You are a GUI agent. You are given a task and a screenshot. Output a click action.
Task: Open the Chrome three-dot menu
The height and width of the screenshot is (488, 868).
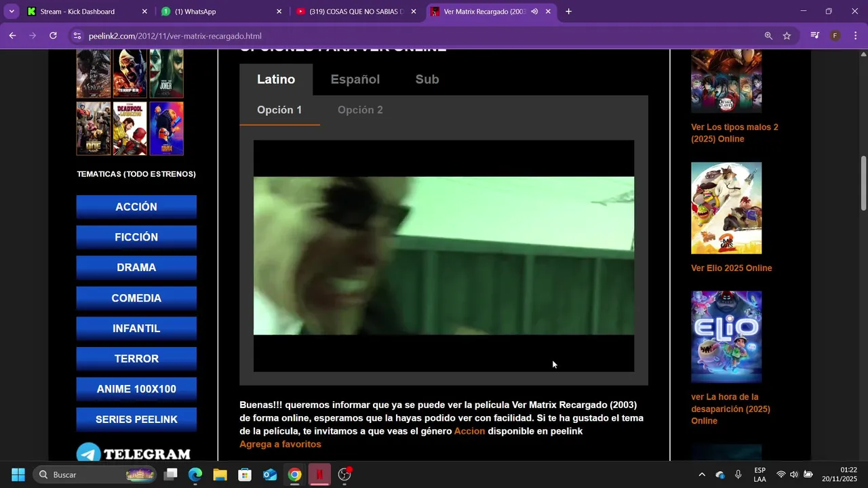(x=854, y=36)
